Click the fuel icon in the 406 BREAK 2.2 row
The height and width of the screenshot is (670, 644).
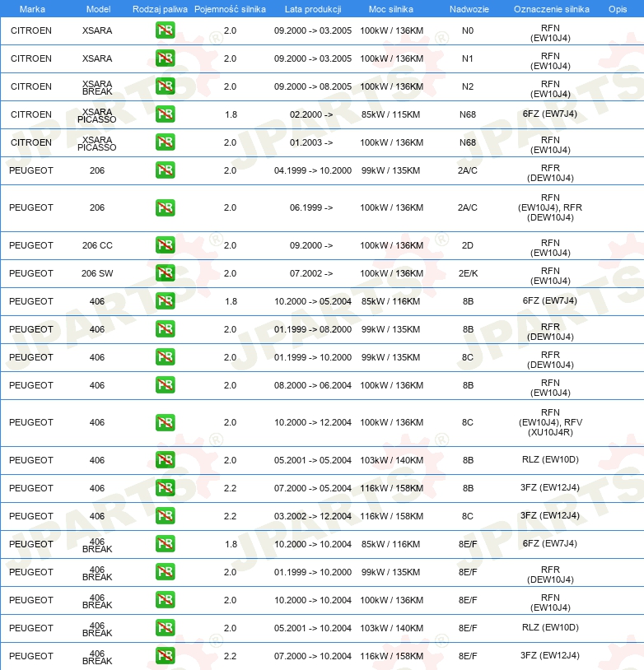click(165, 656)
